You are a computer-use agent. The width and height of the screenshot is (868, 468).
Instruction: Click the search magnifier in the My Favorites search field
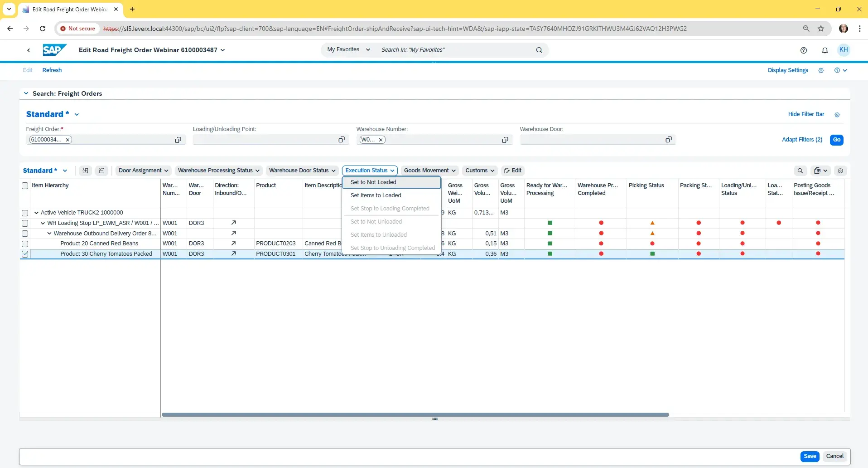pyautogui.click(x=539, y=50)
